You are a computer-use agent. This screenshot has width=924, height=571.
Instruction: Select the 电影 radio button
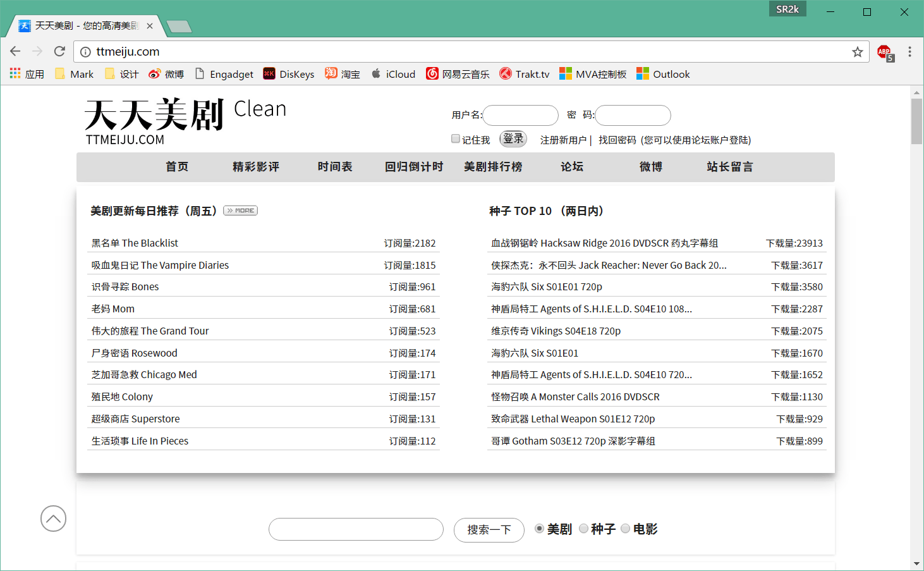point(625,529)
